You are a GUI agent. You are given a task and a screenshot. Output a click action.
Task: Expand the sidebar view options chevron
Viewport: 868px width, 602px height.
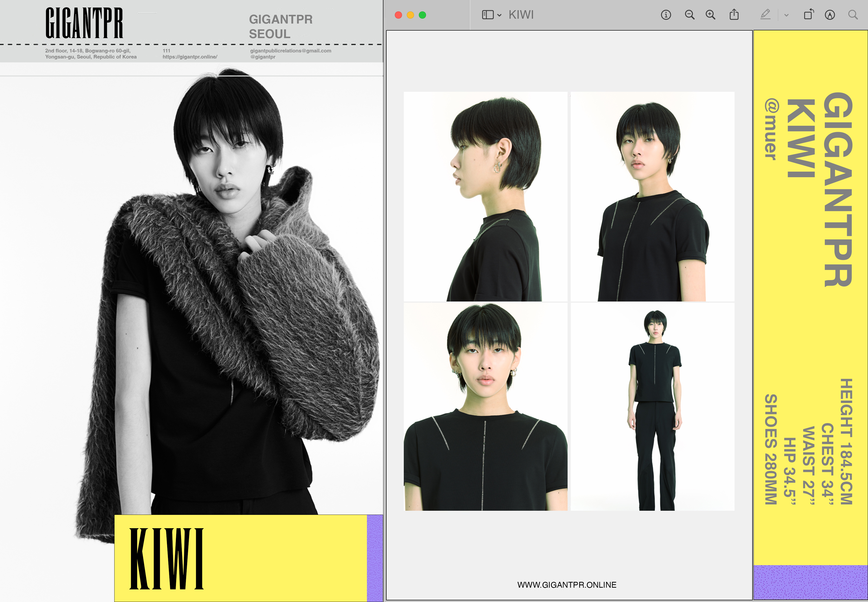pyautogui.click(x=499, y=16)
